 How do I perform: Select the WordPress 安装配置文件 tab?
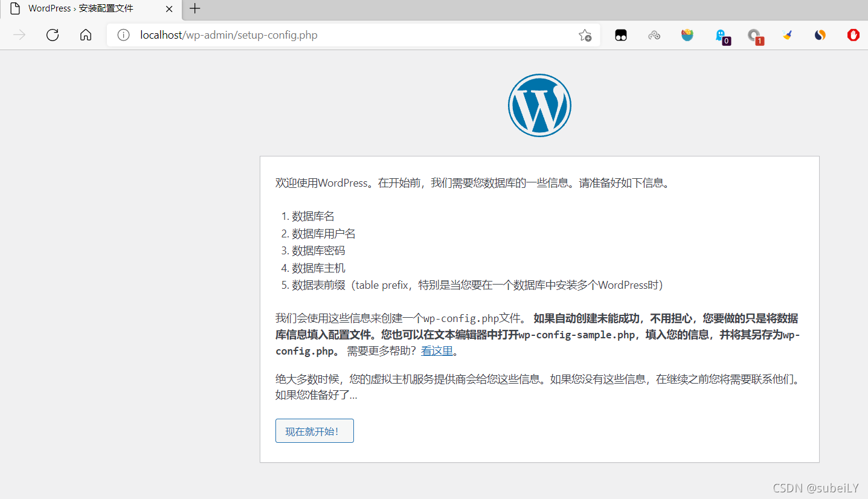tap(91, 9)
